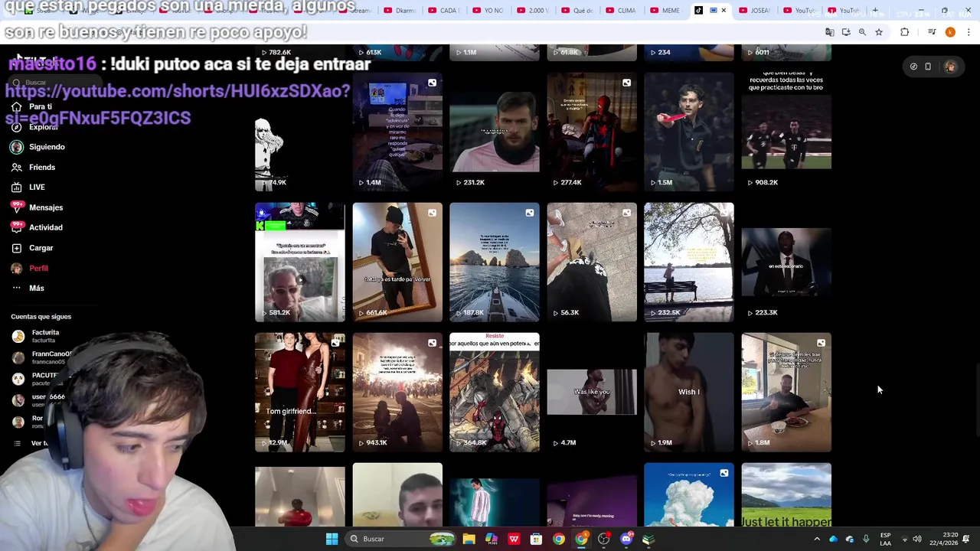Open Resiste comic video 364.8K views
Image resolution: width=980 pixels, height=551 pixels.
pos(495,392)
